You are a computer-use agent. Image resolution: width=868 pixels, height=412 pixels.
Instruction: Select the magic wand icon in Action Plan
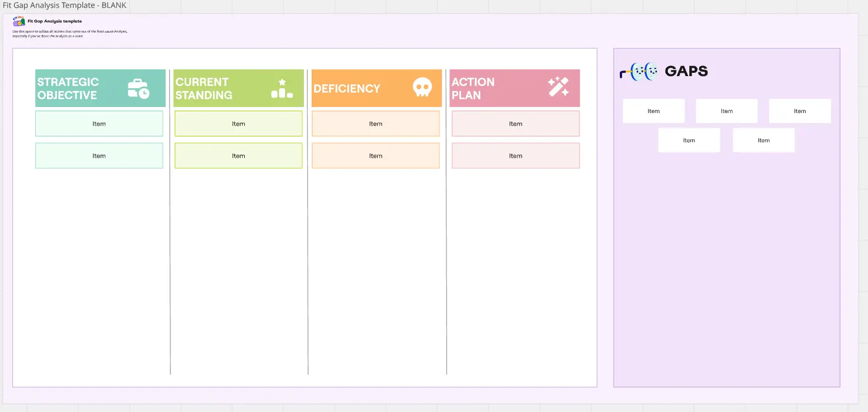pyautogui.click(x=558, y=87)
